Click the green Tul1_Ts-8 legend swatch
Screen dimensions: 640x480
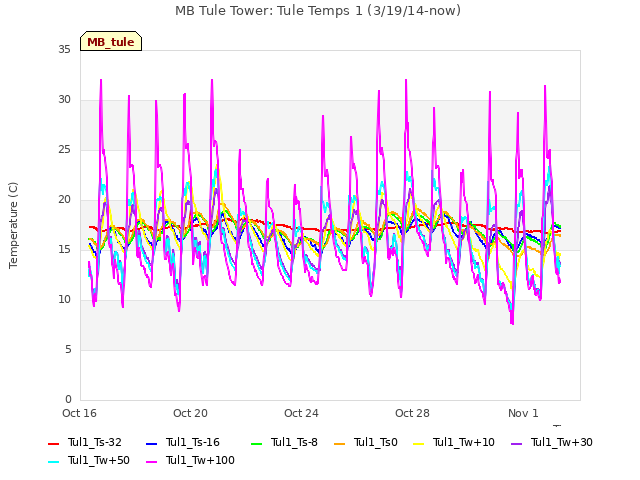pyautogui.click(x=256, y=444)
